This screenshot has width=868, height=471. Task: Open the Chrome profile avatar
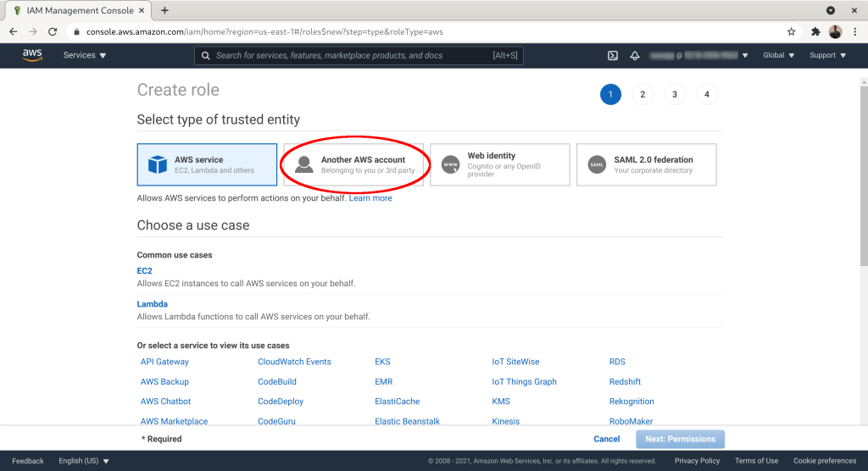pyautogui.click(x=835, y=31)
